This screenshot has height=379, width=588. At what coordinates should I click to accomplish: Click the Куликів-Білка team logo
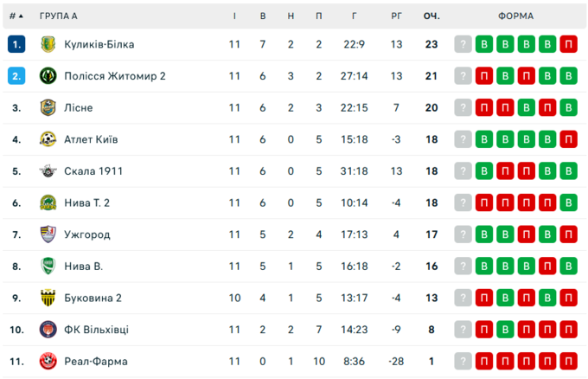tap(48, 44)
